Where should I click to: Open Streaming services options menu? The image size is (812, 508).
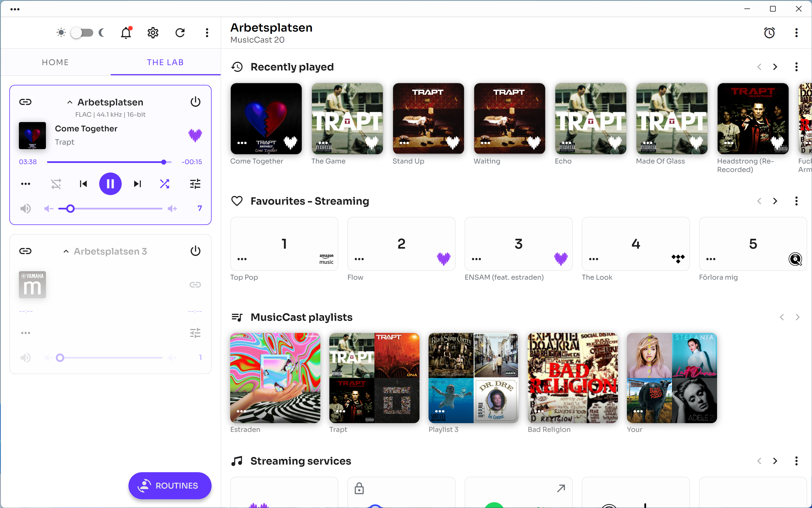point(796,461)
